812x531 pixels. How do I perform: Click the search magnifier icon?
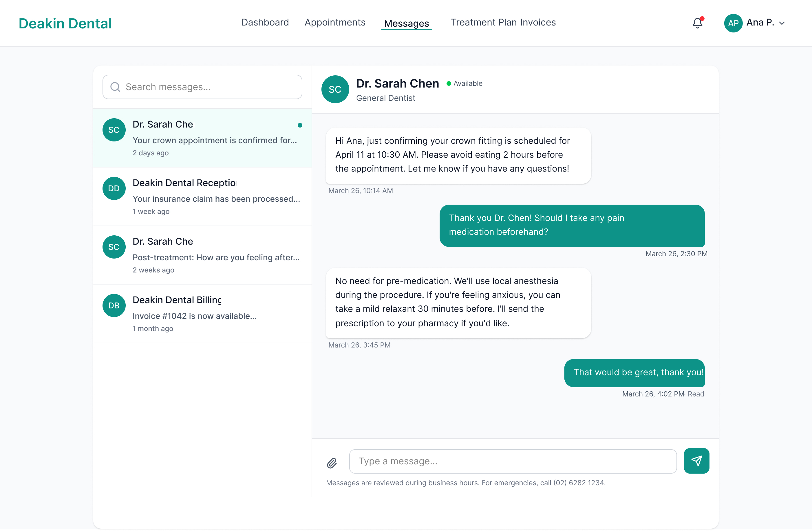pyautogui.click(x=115, y=87)
